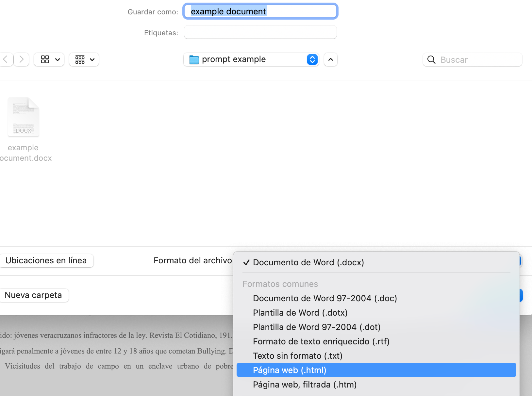Screen dimensions: 532x396
Task: Select the example document.docx file thumbnail
Action: pyautogui.click(x=24, y=117)
